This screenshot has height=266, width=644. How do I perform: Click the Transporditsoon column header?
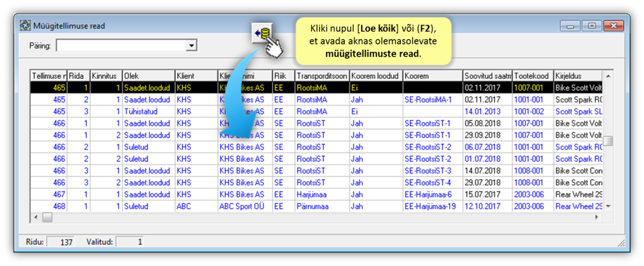coord(321,76)
